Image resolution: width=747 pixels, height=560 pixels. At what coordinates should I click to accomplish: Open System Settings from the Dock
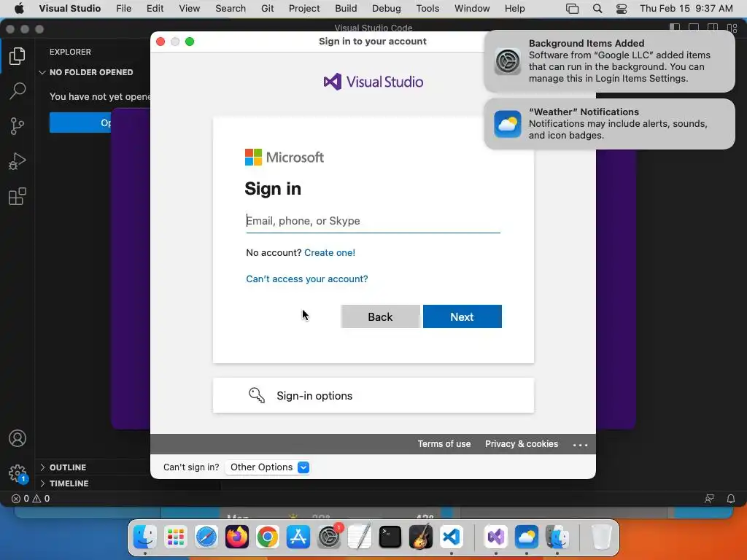click(x=329, y=537)
